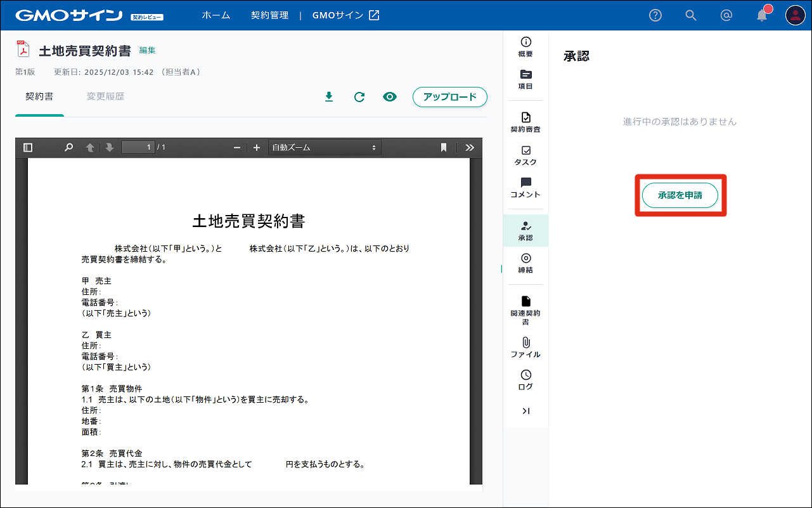Click the PDF page number field
This screenshot has width=812, height=508.
[x=138, y=148]
